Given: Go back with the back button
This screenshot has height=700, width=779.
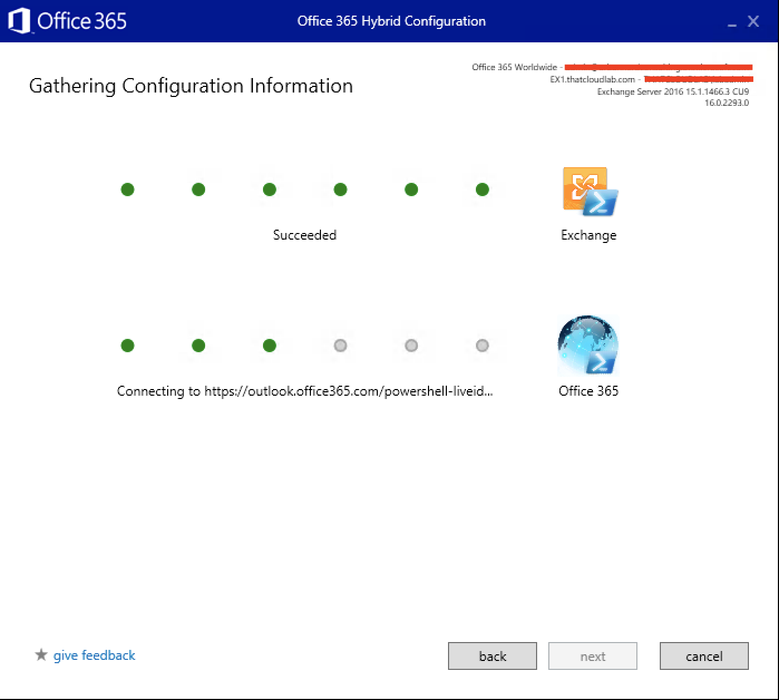Looking at the screenshot, I should point(492,656).
